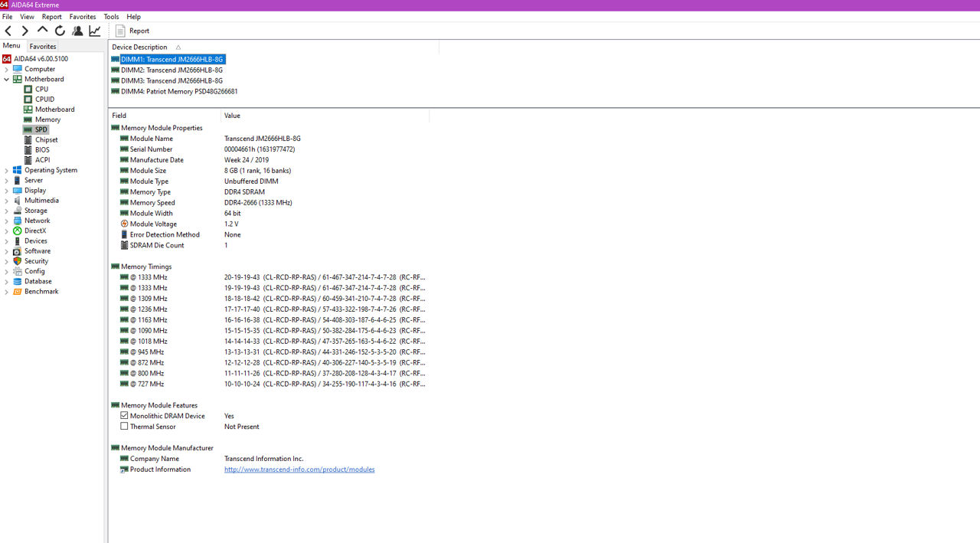Select the Serial Number row
980x543 pixels.
pos(268,149)
